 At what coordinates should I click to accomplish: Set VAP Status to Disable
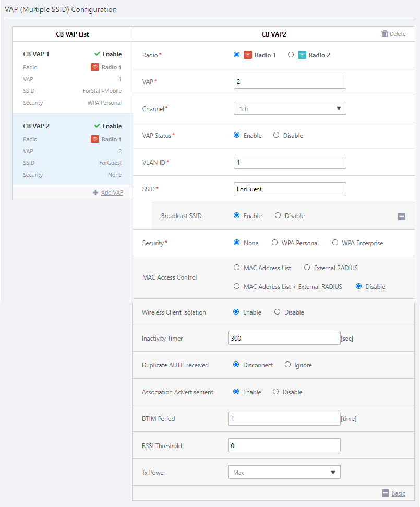coord(276,135)
